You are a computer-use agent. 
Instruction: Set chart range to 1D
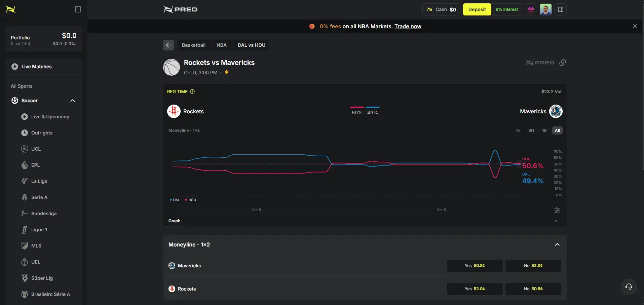544,130
